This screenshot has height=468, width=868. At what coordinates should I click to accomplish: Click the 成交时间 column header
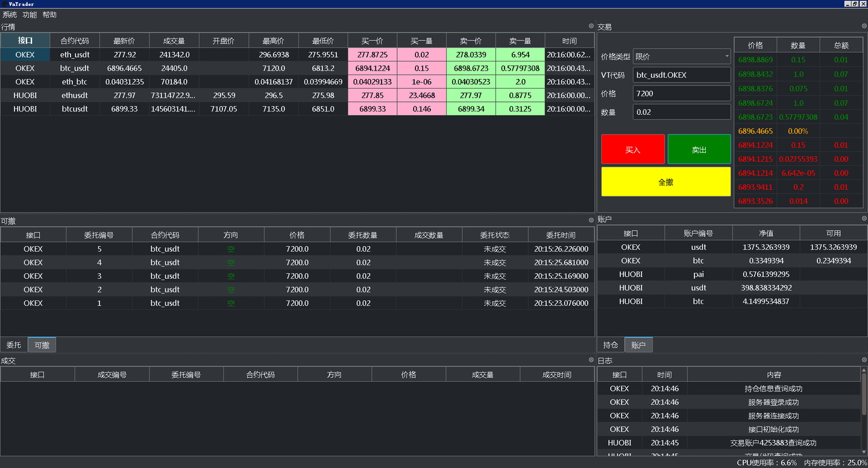pos(557,375)
